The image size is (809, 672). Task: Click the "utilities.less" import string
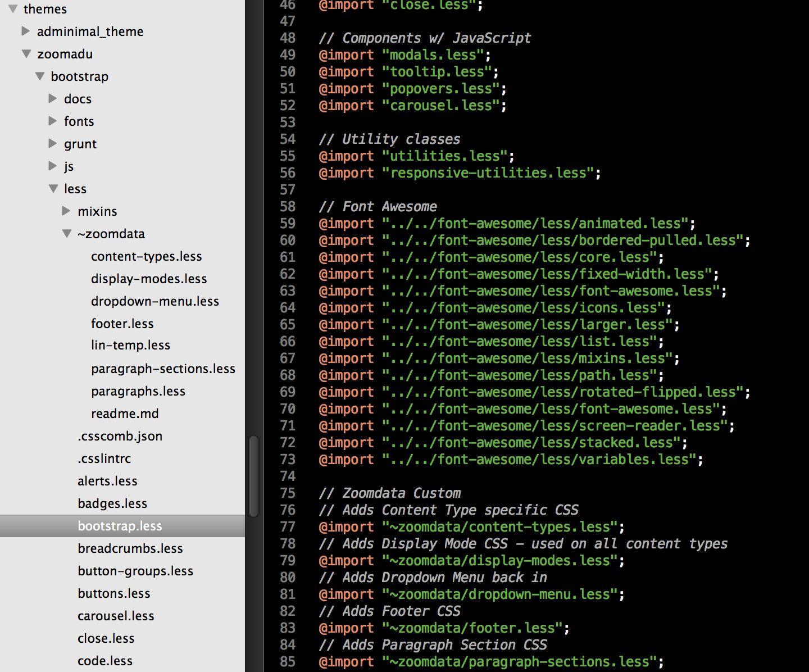[x=445, y=156]
